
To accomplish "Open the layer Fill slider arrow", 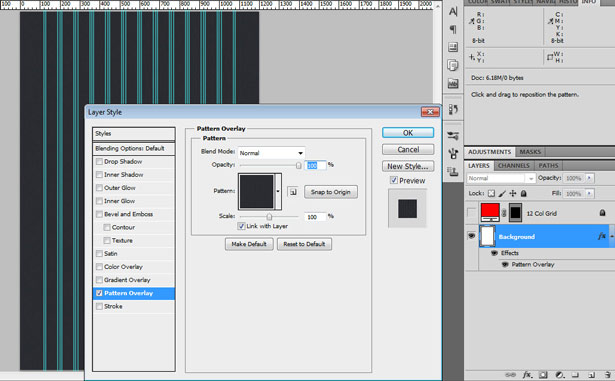I will (589, 193).
